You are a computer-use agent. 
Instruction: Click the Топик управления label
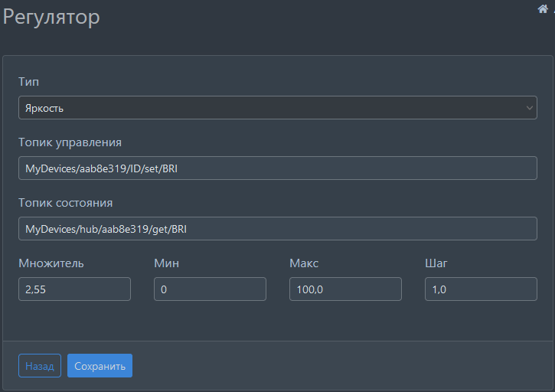[70, 142]
